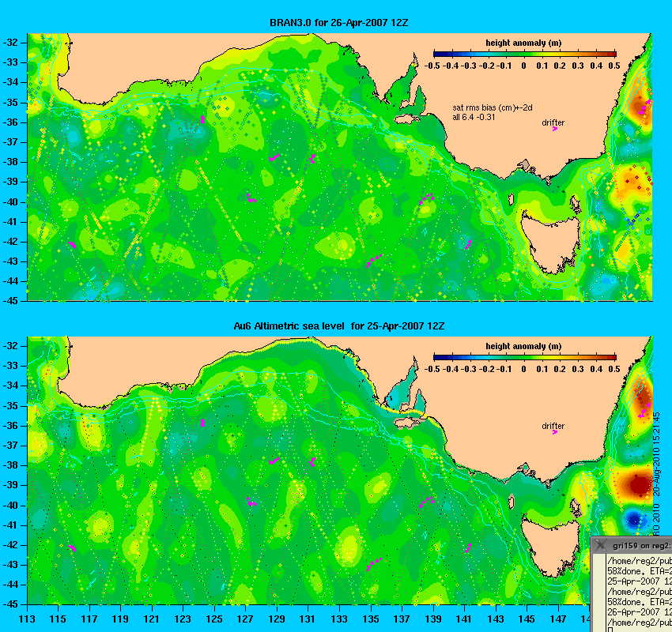Click the -0.5 tick label on the bottom color bar
672x632 pixels.
tap(432, 369)
